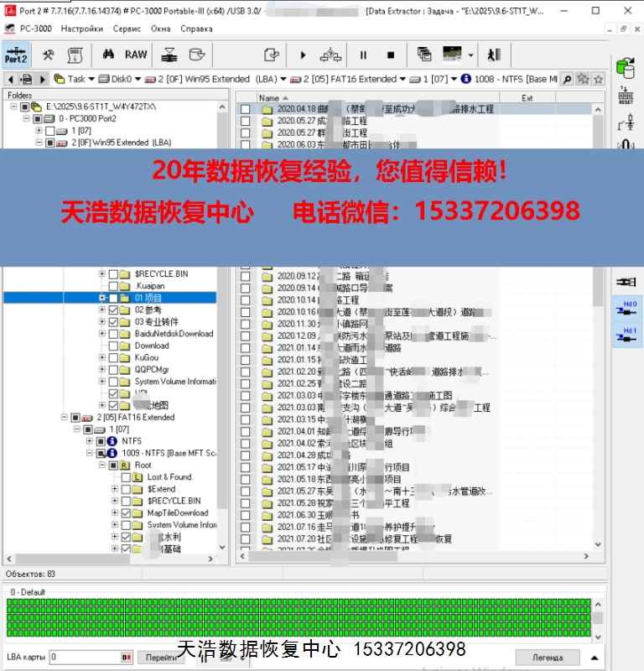This screenshot has width=644, height=671.
Task: Open the Настройки menu
Action: point(82,29)
